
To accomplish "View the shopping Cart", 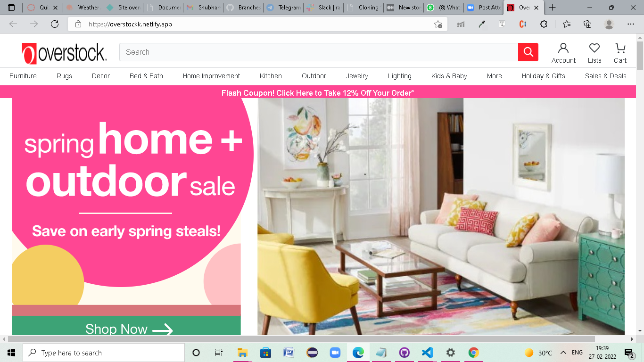I will pos(620,52).
